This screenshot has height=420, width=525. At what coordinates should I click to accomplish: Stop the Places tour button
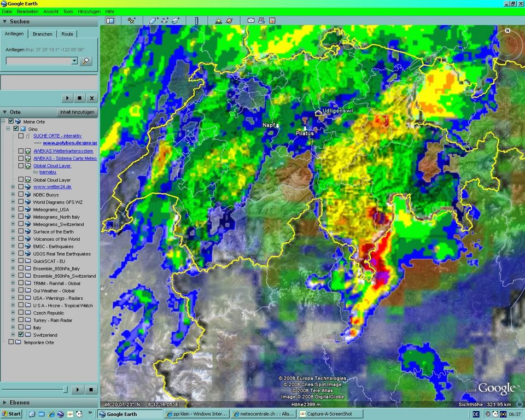tap(91, 389)
